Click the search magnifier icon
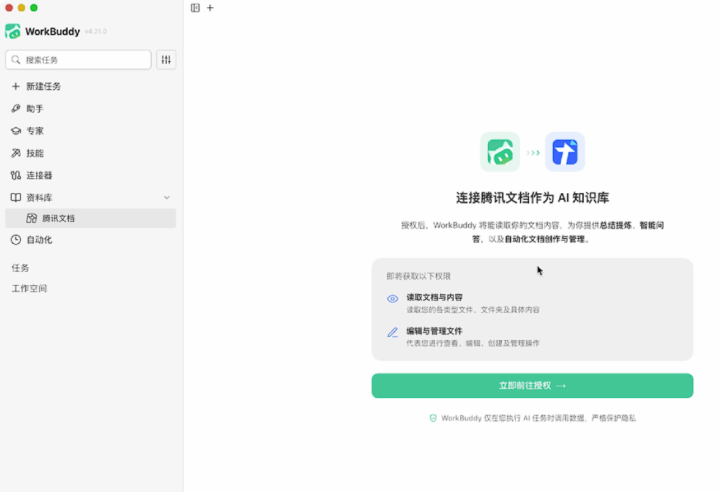Screen dimensions: 720x492 point(16,60)
